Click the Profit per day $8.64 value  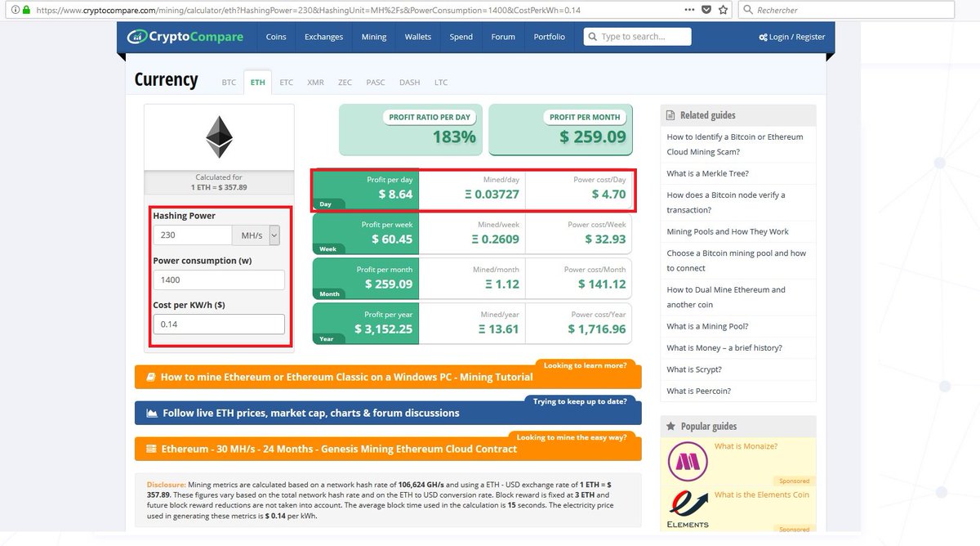pos(395,195)
